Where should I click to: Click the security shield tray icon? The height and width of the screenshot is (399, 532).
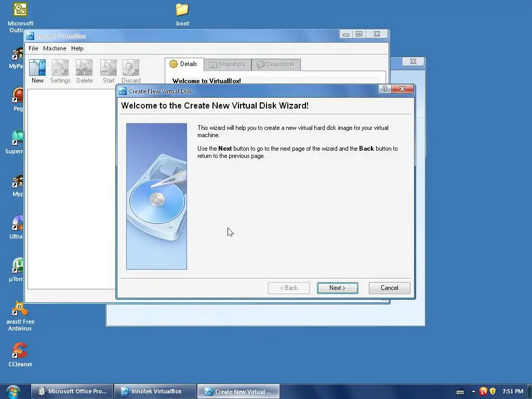click(493, 392)
